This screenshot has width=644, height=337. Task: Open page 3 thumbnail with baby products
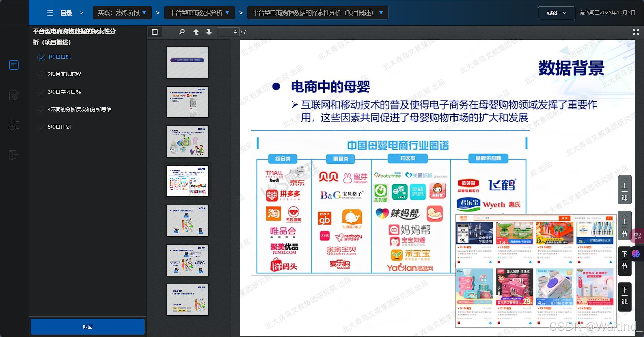(x=187, y=142)
